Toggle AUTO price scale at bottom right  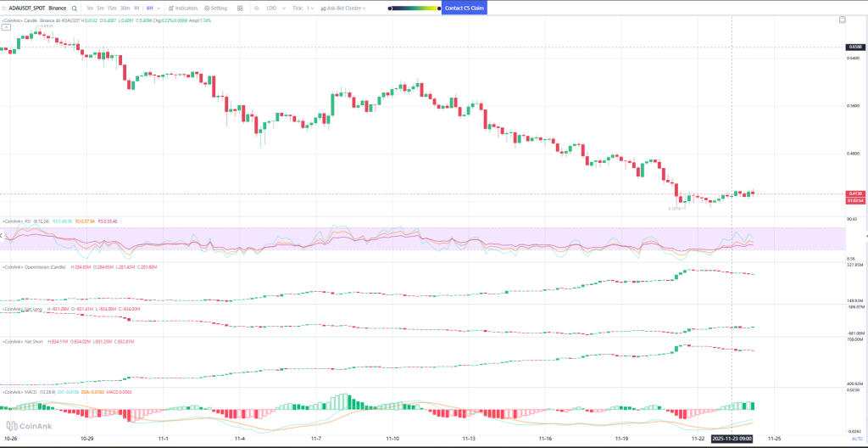pos(856,440)
